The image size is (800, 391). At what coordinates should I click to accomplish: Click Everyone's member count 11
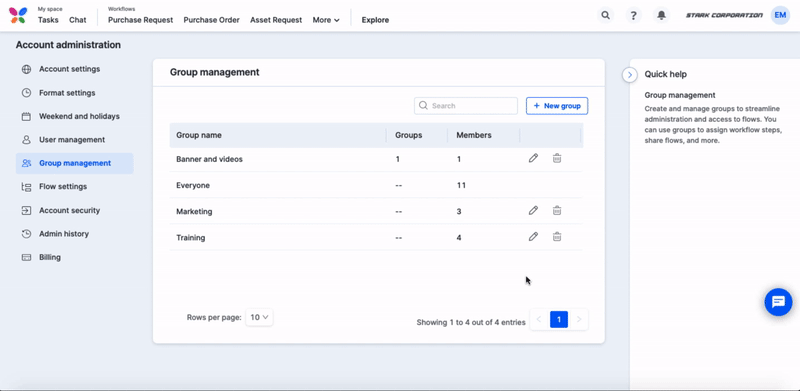click(461, 185)
